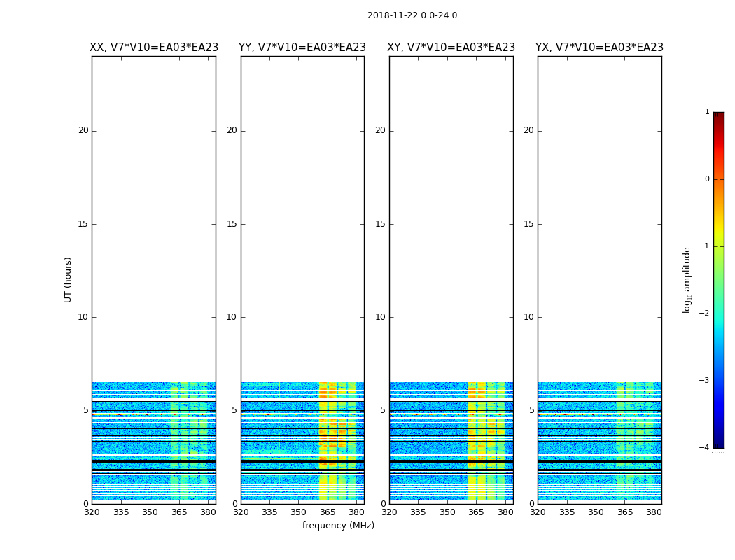
Task: Click the colorbar tick label −3
Action: (704, 381)
